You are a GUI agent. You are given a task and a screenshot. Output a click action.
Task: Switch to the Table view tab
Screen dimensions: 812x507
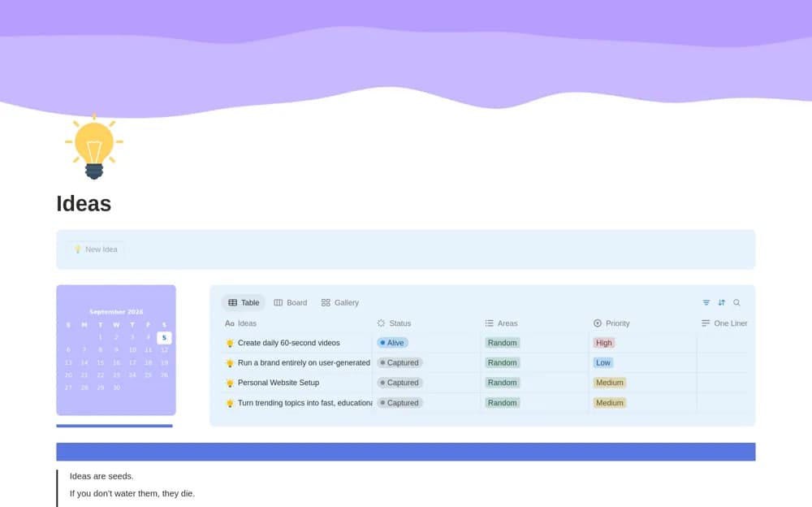pos(244,303)
